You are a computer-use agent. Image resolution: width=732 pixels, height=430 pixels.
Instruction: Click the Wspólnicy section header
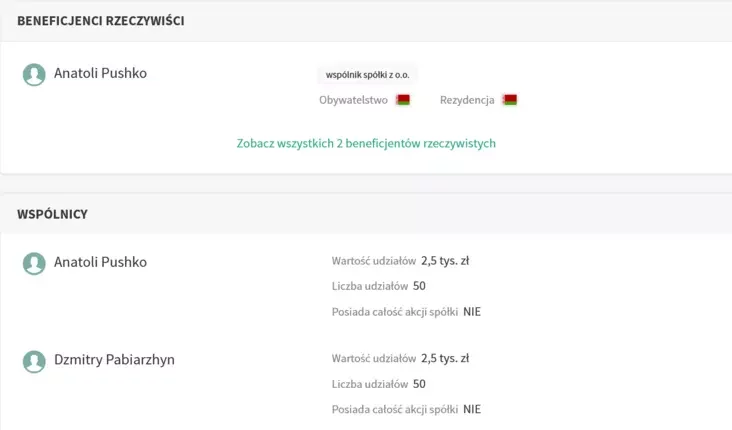pos(52,214)
